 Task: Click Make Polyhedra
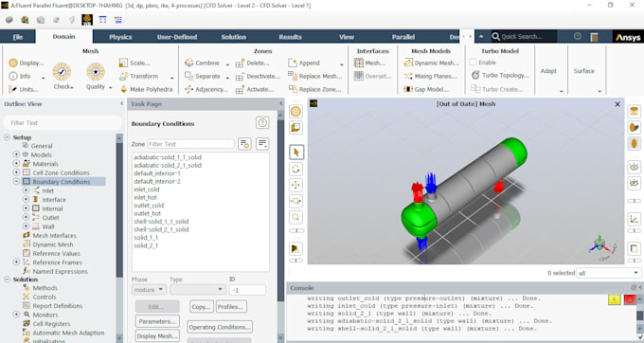coord(146,89)
